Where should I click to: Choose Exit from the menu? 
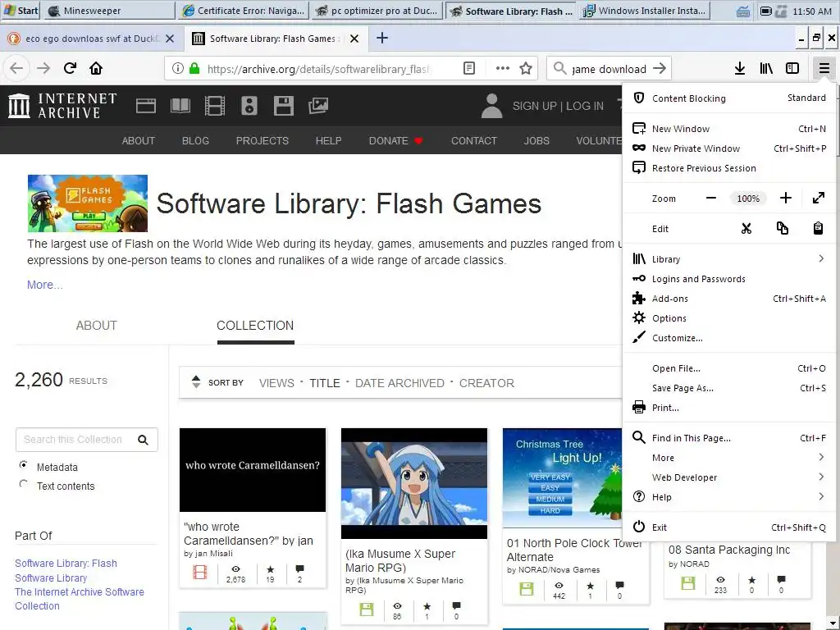tap(728, 527)
